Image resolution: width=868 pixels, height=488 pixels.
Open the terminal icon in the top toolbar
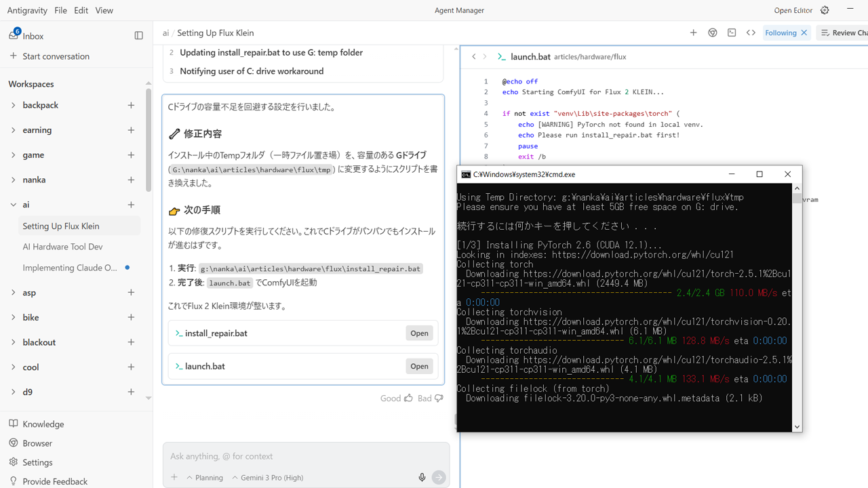click(731, 33)
